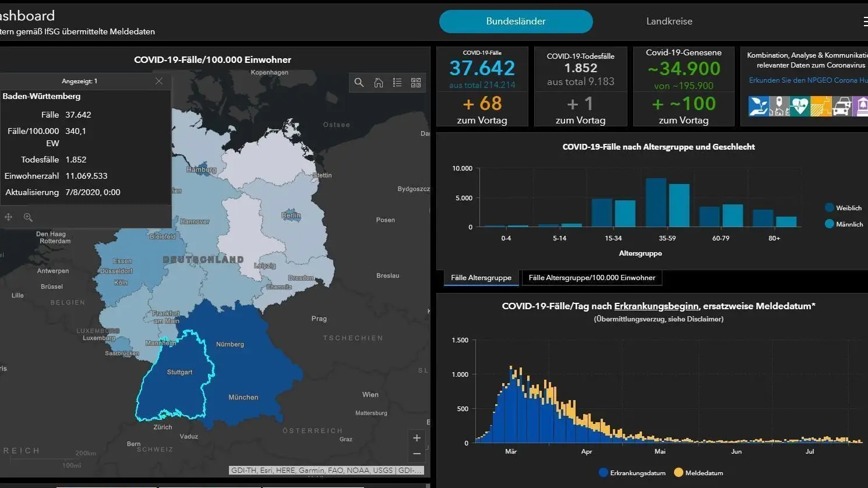
Task: Toggle the Meldedatum legend series
Action: tap(698, 473)
